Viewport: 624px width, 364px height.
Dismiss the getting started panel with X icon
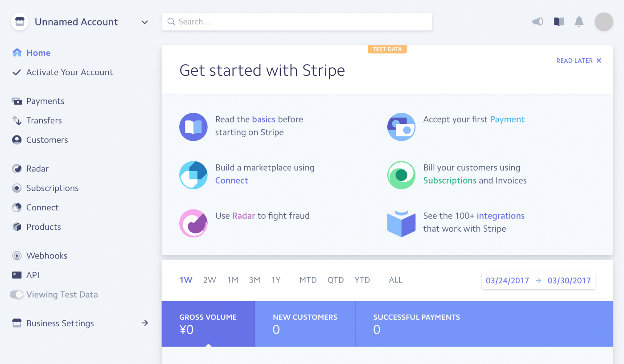pos(599,61)
